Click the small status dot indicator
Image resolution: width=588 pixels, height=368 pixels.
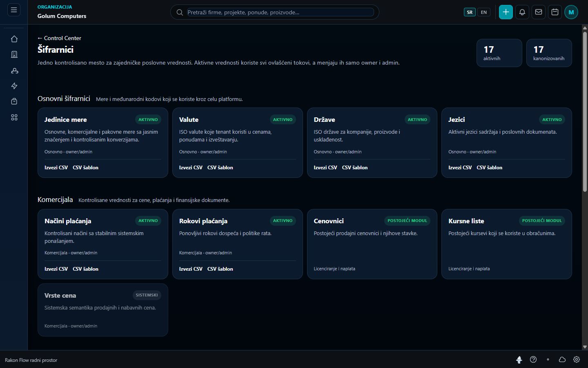tap(548, 359)
